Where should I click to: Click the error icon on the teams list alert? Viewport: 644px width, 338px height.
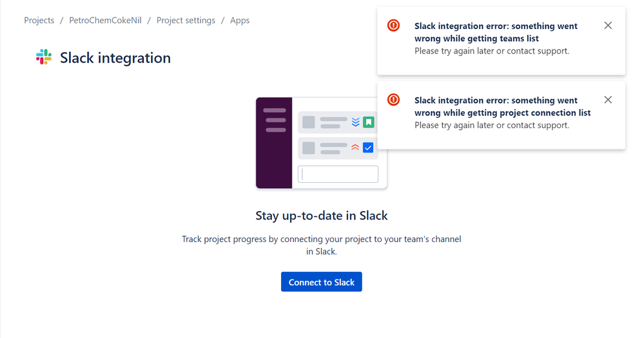(393, 26)
